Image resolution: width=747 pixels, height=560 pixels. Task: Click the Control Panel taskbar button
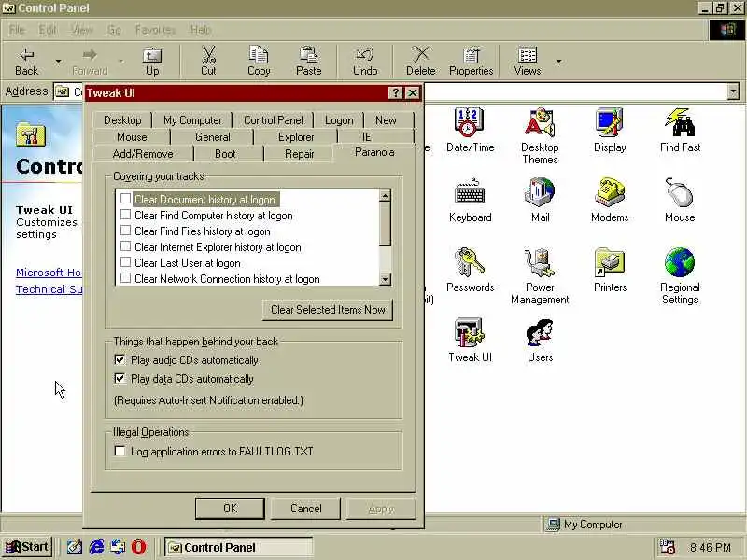(x=238, y=547)
